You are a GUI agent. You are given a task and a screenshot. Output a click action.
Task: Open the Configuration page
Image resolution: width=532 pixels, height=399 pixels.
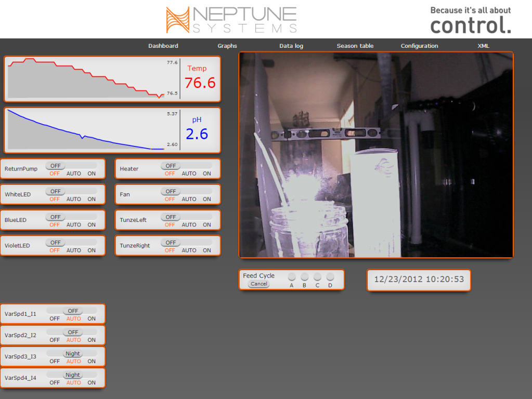(x=419, y=46)
